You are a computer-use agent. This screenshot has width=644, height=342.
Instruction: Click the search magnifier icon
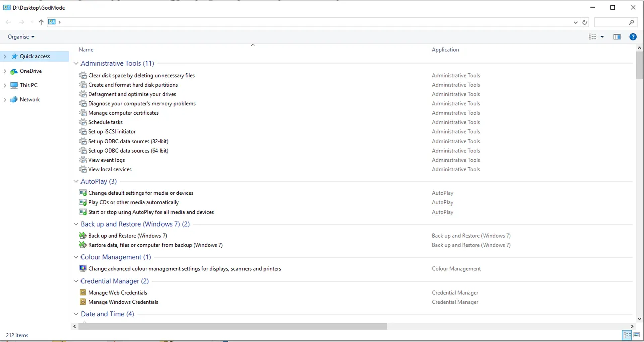pyautogui.click(x=632, y=22)
